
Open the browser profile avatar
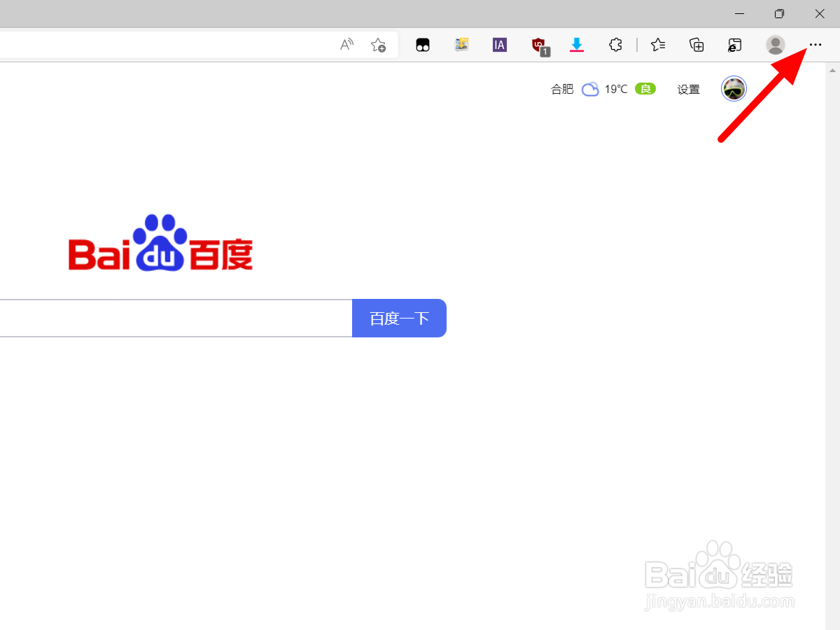776,45
